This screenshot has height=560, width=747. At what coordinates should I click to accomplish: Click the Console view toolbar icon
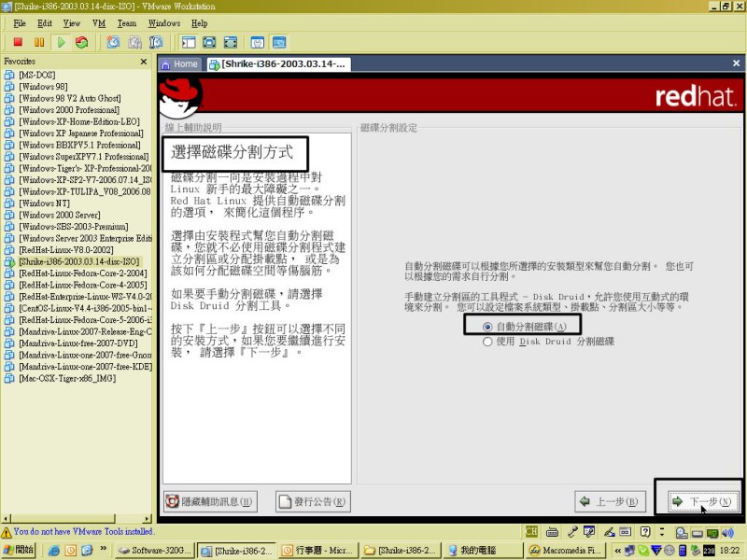(x=279, y=42)
